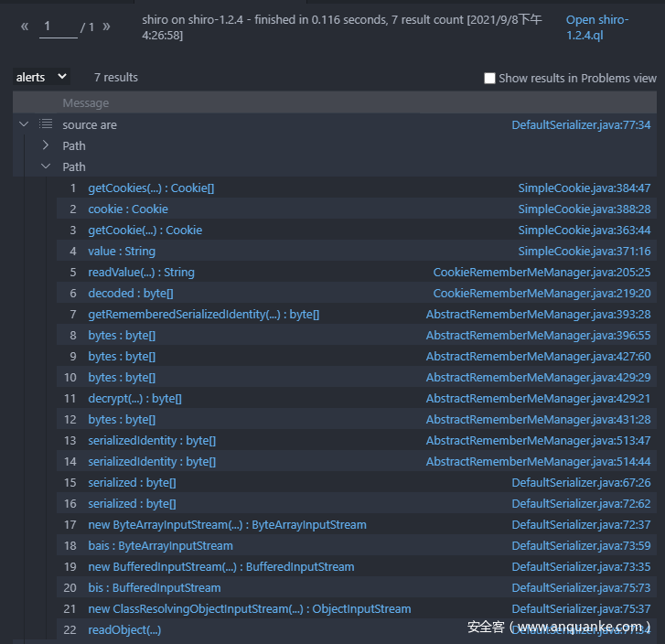Viewport: 665px width, 644px height.
Task: Open DefaultSerializer.java:75:73 location
Action: click(581, 588)
